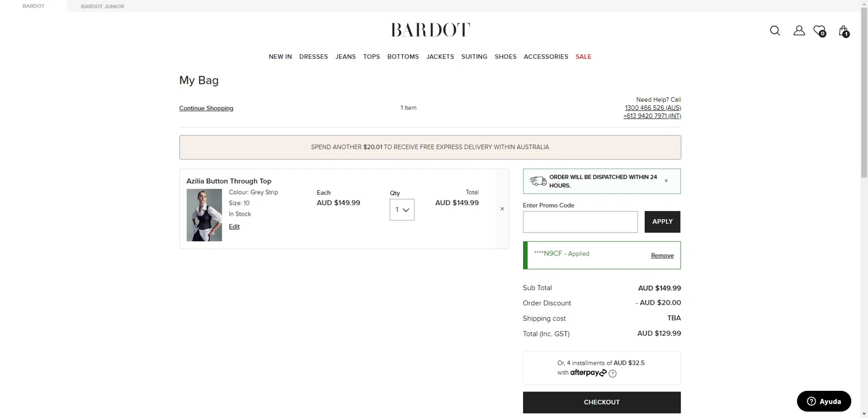Open the Qty dropdown

pos(402,210)
